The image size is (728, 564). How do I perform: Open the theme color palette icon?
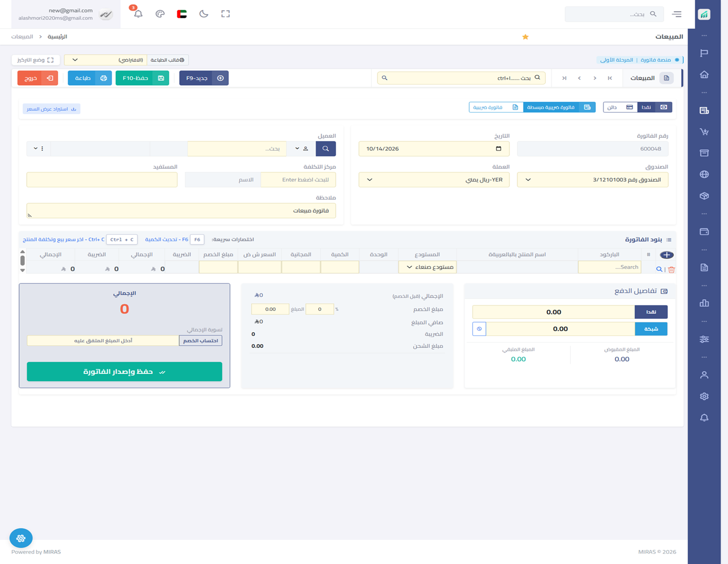tap(160, 14)
